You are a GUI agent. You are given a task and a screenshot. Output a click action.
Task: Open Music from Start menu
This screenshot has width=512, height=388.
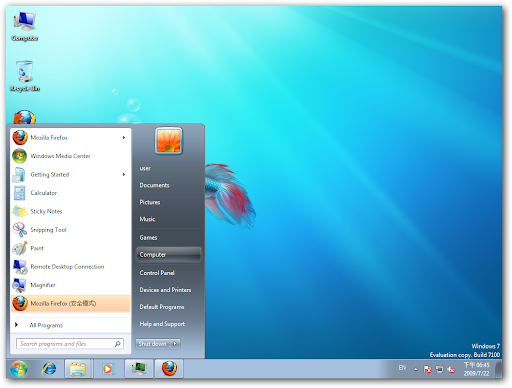tap(147, 219)
